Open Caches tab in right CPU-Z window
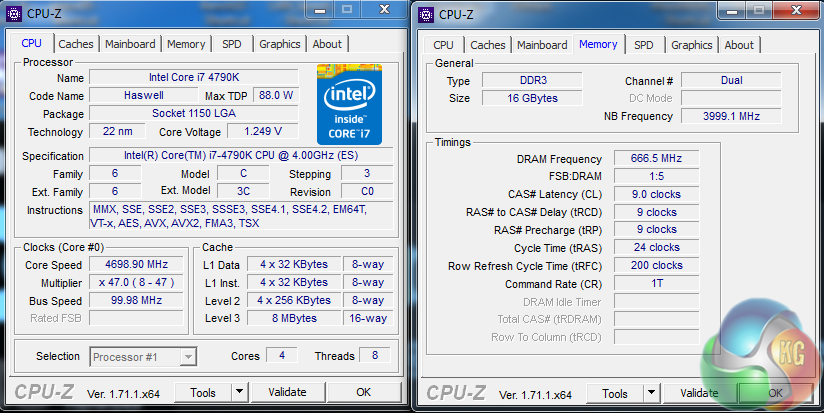The width and height of the screenshot is (824, 413). (x=488, y=45)
